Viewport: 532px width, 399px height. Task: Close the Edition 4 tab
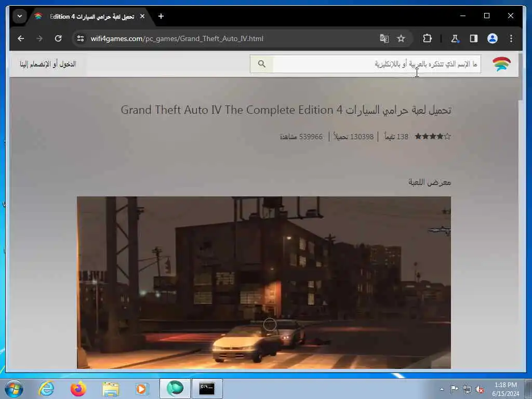142,16
